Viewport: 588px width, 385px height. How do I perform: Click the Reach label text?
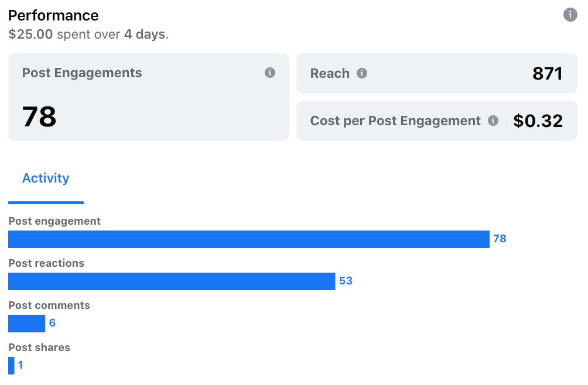click(x=330, y=74)
